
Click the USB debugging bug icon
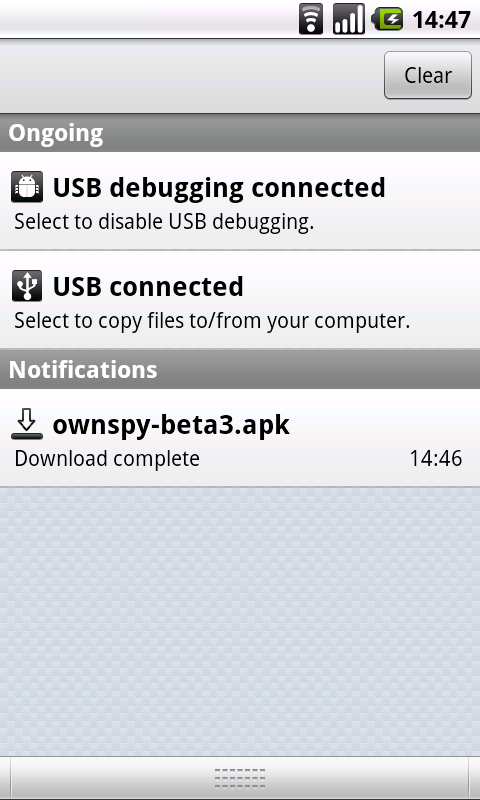pos(27,188)
